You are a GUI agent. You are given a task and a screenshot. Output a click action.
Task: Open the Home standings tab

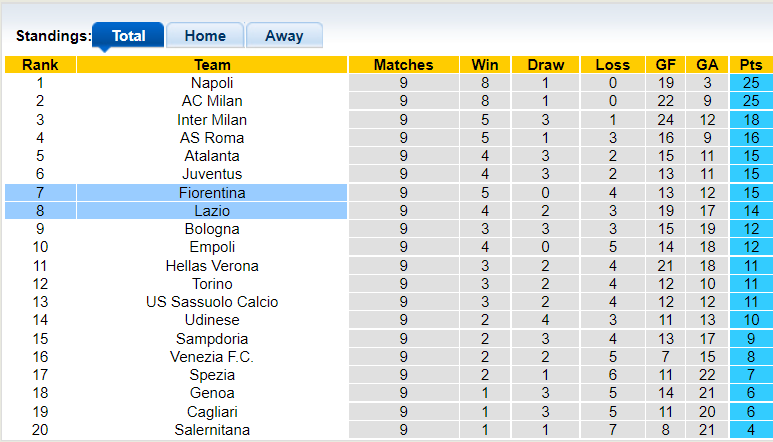[204, 36]
